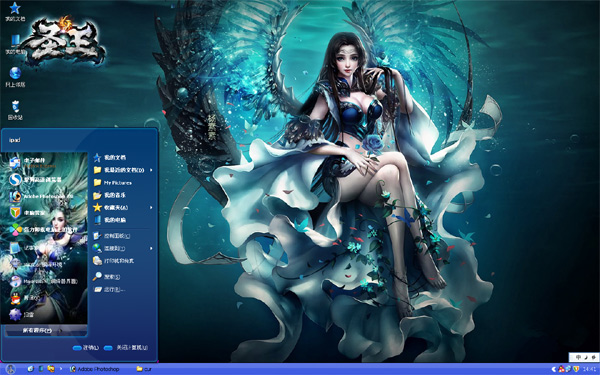The height and width of the screenshot is (375, 600).
Task: Click the Turn Off Computer (关闭计算机) button
Action: pyautogui.click(x=126, y=348)
